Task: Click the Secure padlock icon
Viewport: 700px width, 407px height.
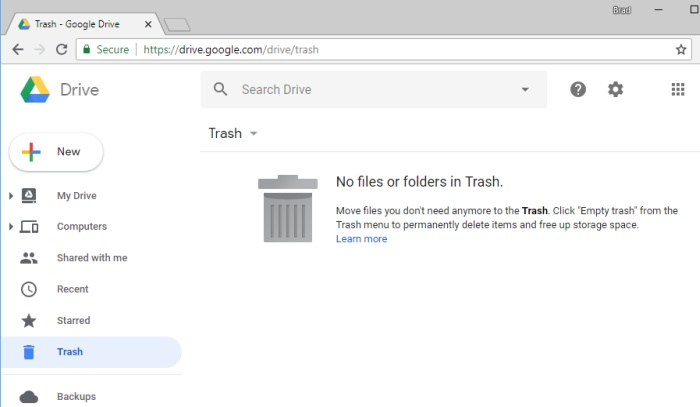Action: [87, 49]
